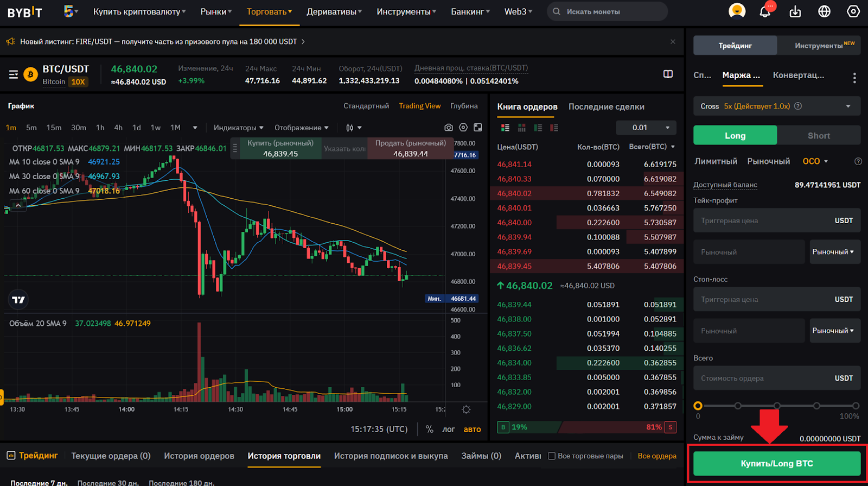Image resolution: width=868 pixels, height=486 pixels.
Task: Open 'Текущие ордера (0)' tab
Action: point(111,456)
